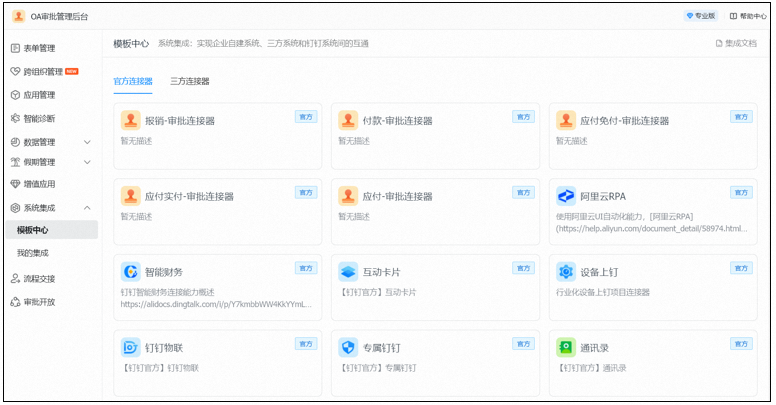The width and height of the screenshot is (776, 405).
Task: Open 跨组织管理 in the sidebar
Action: (44, 72)
